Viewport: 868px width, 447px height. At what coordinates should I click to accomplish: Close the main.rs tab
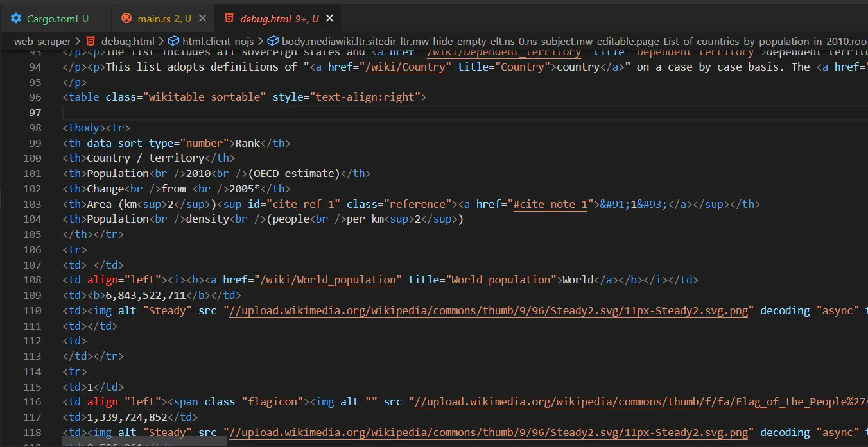pos(204,19)
